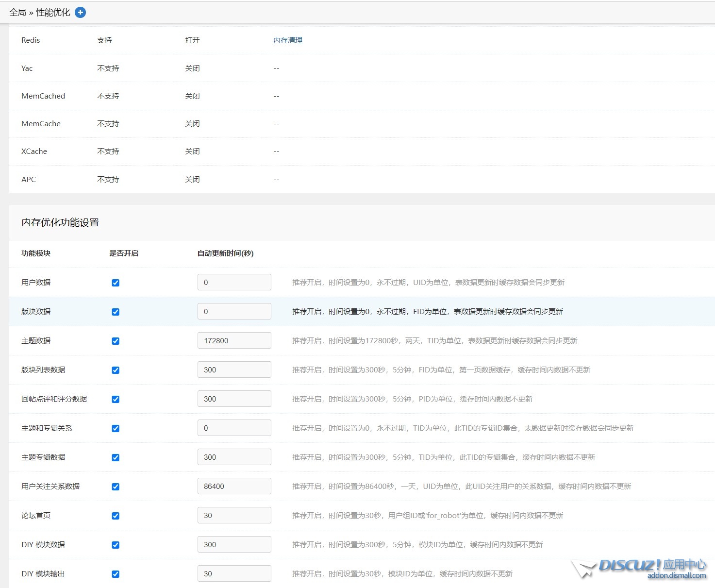
Task: Toggle the 主题专辑数据 checkbox
Action: pos(116,457)
